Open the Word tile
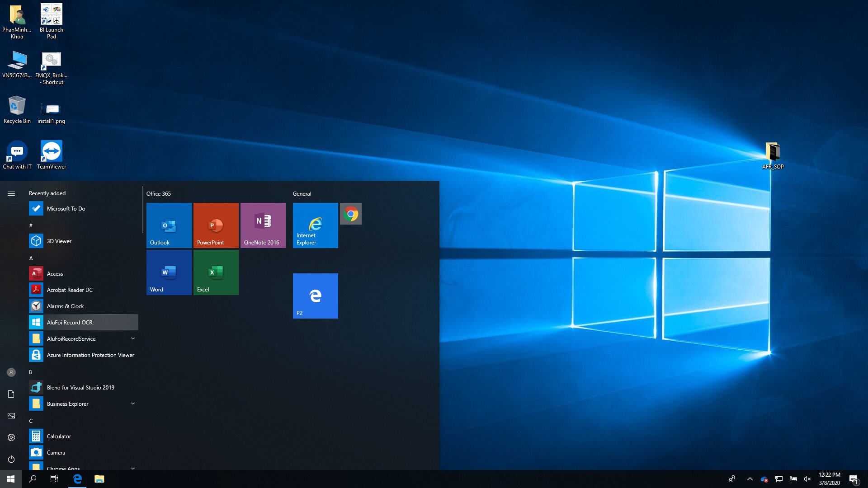868x488 pixels. coord(169,272)
